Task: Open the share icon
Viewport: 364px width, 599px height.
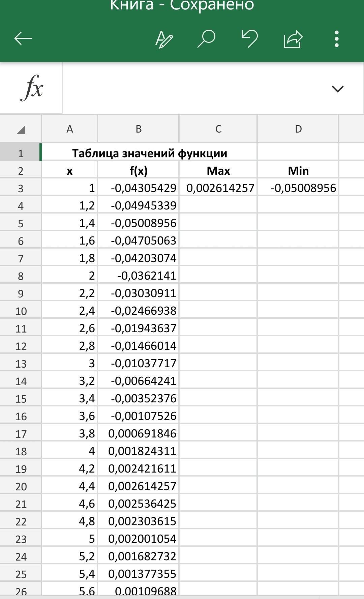Action: (x=293, y=39)
